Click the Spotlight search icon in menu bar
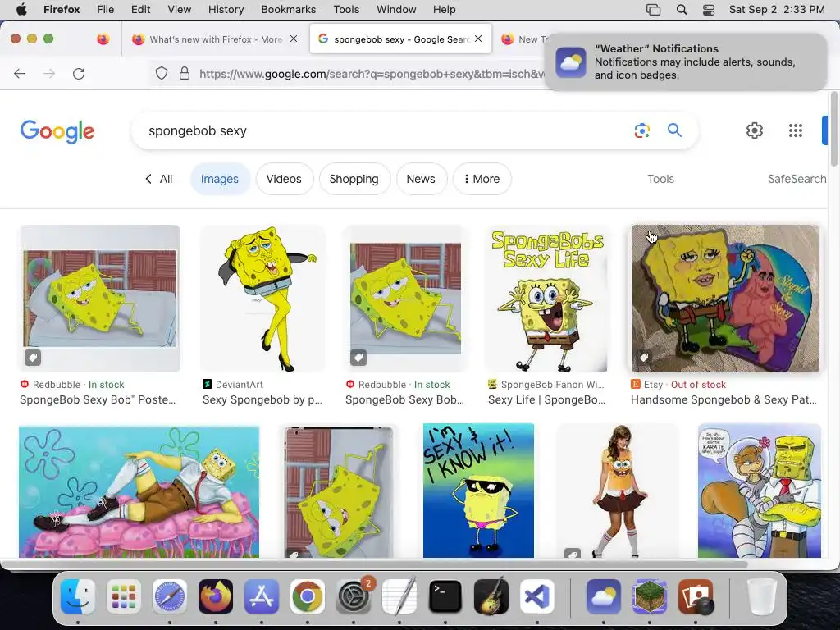Screen dimensions: 840x630 (x=682, y=9)
